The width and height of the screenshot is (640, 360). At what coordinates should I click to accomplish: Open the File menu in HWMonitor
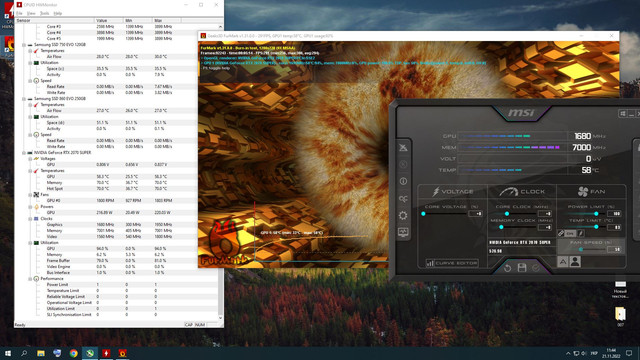19,13
